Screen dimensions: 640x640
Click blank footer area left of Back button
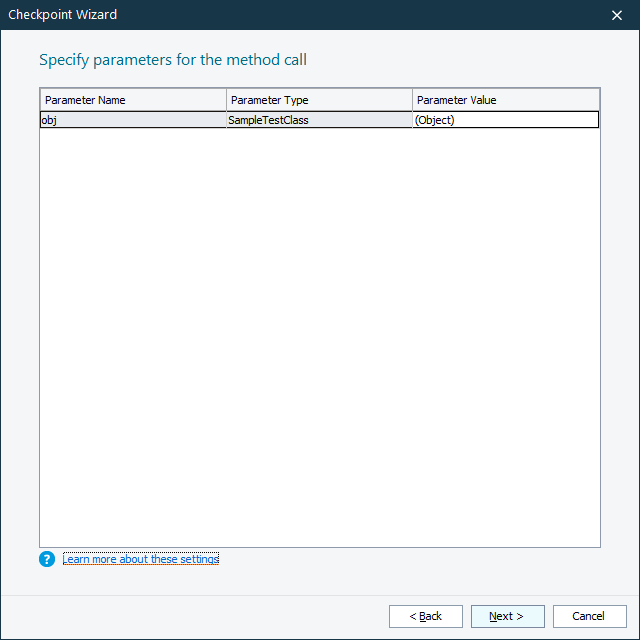[200, 616]
